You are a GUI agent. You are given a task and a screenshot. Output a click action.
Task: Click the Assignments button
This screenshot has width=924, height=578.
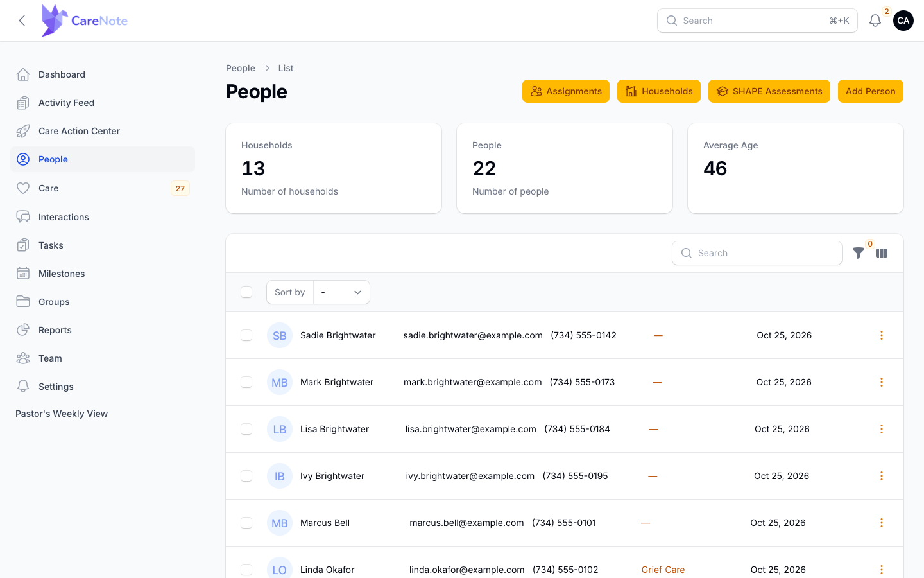[566, 91]
